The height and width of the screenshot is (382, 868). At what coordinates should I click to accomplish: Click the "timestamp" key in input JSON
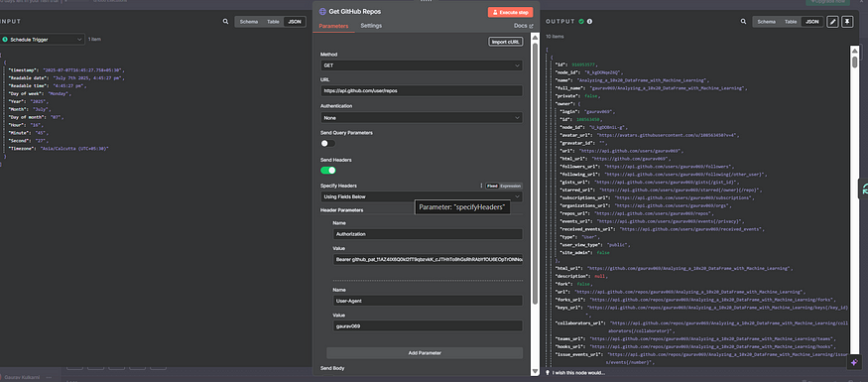[23, 70]
